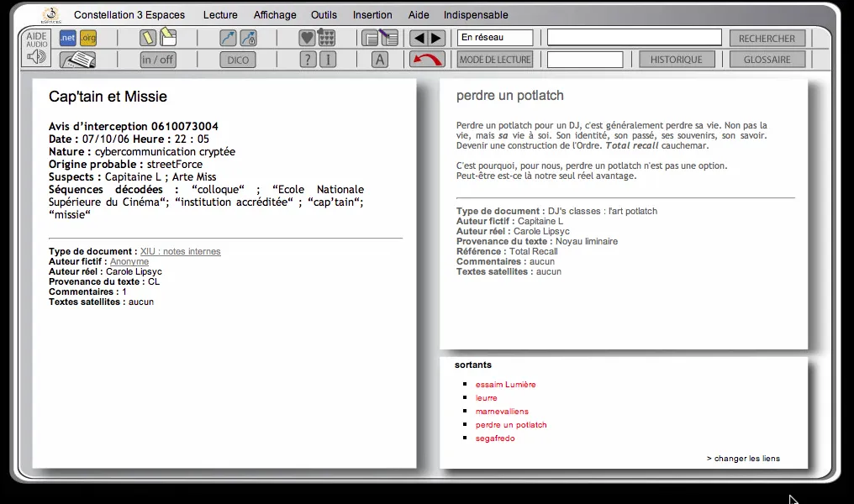Click 'changer les liens' link
This screenshot has height=504, width=854.
tap(743, 459)
